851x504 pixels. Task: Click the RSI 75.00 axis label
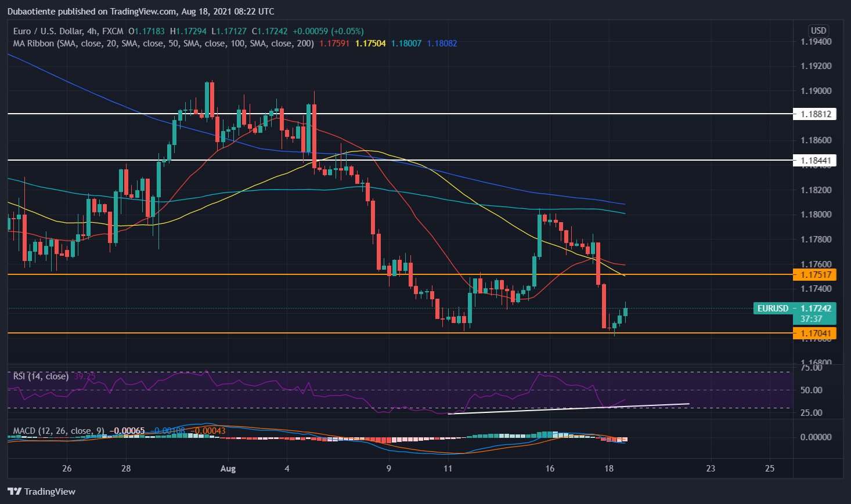(811, 368)
